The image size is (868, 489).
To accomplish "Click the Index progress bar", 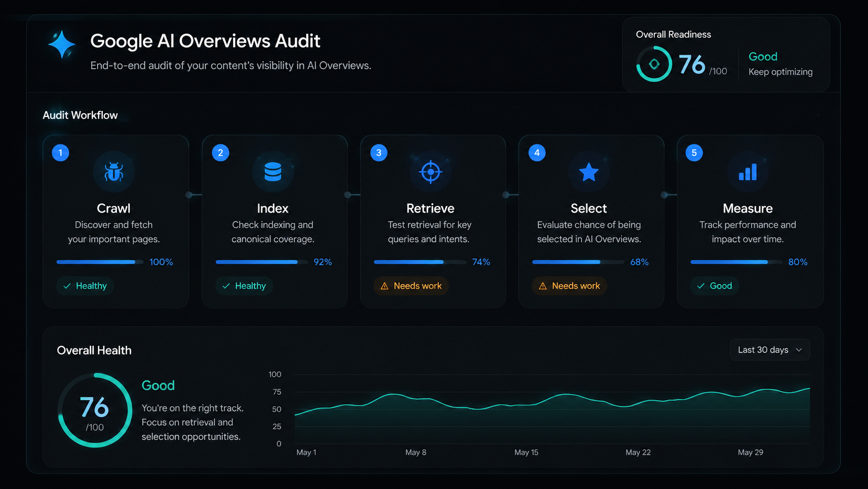I will [x=262, y=262].
